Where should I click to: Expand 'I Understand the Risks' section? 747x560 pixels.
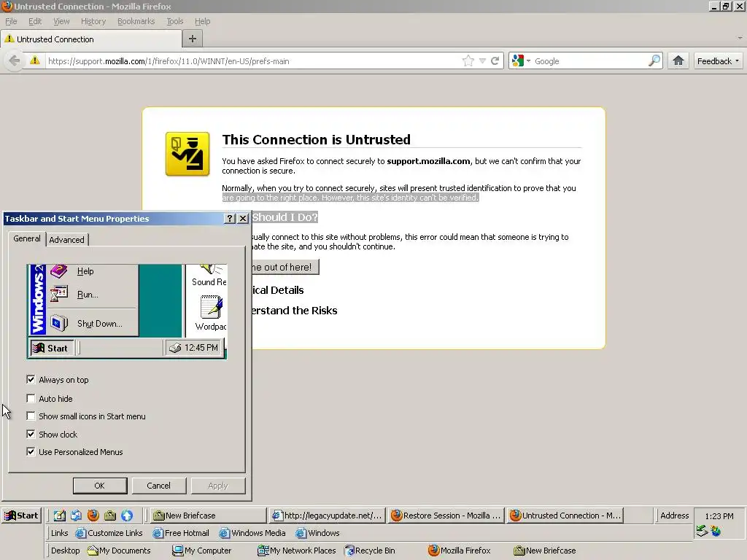click(x=295, y=311)
